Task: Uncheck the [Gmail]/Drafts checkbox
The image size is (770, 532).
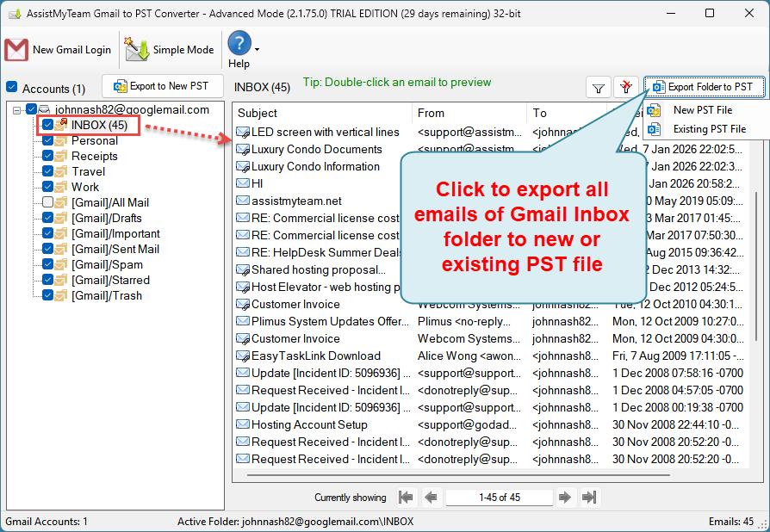Action: 47,218
